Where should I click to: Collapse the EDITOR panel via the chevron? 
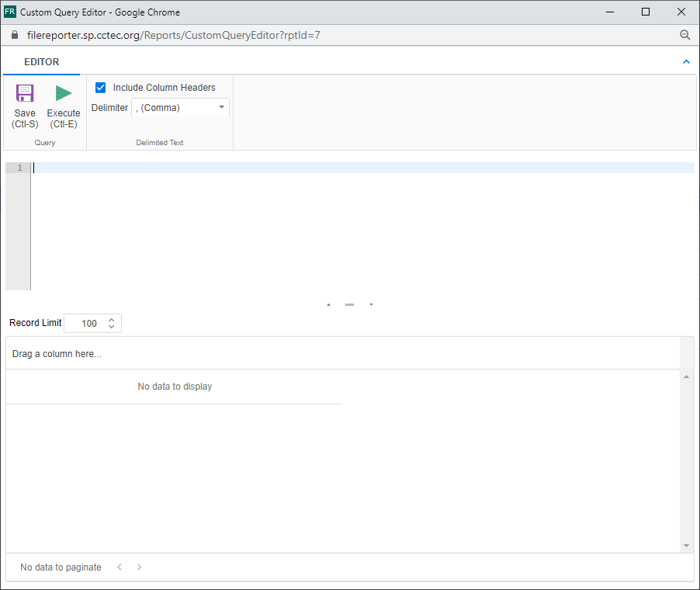pyautogui.click(x=686, y=61)
